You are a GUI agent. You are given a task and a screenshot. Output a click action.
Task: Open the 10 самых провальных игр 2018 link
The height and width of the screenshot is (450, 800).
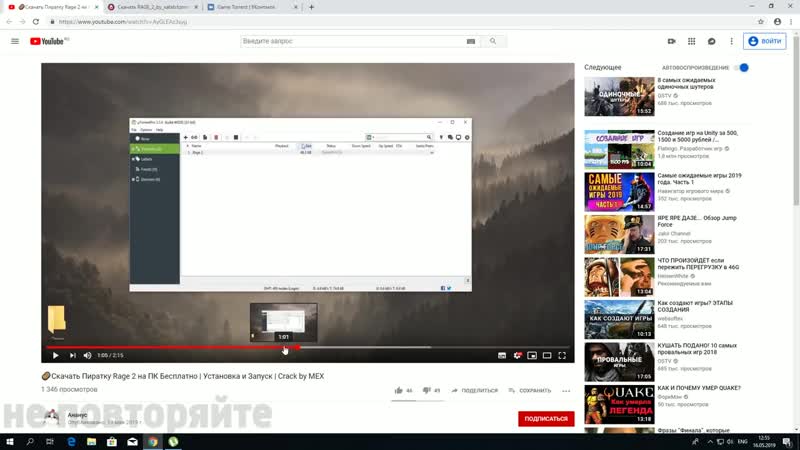tap(697, 349)
